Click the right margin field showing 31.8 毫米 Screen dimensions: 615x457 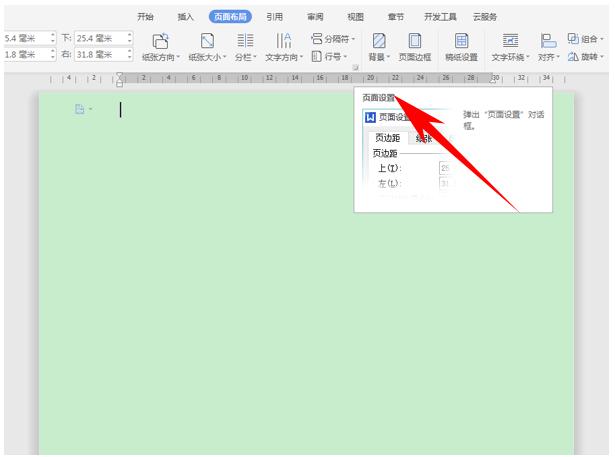pos(104,54)
